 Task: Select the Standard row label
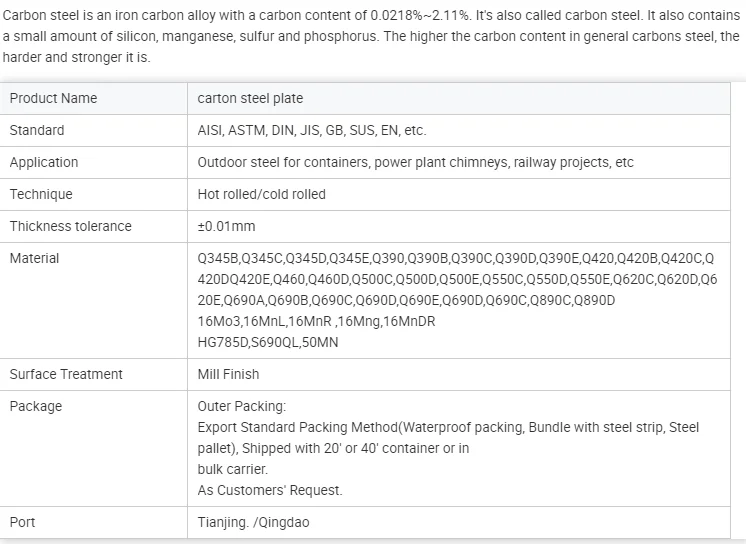pyautogui.click(x=37, y=130)
